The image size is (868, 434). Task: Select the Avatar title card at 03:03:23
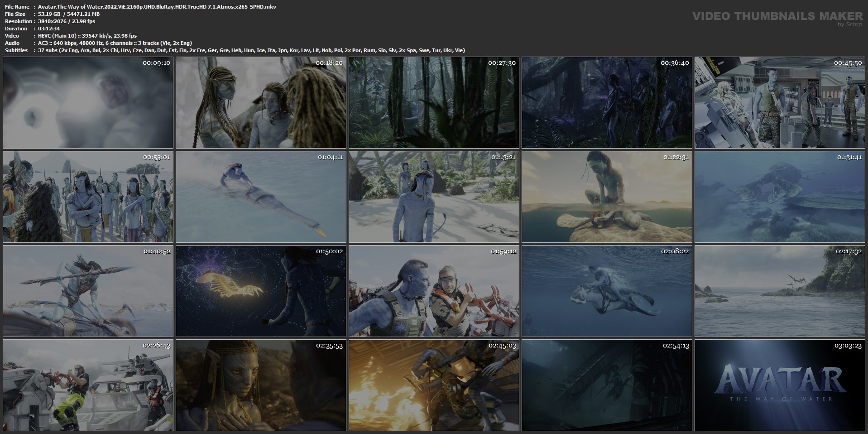coord(780,386)
